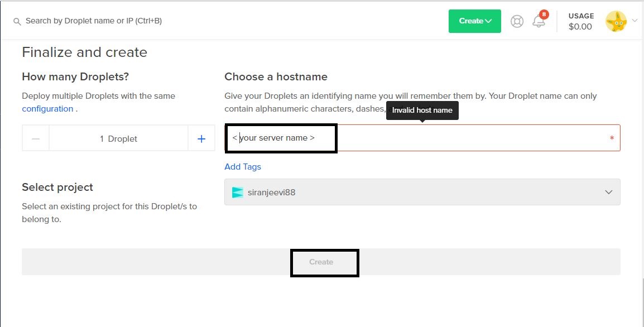This screenshot has width=644, height=327.
Task: Open the support lifebuoy icon
Action: click(x=517, y=21)
